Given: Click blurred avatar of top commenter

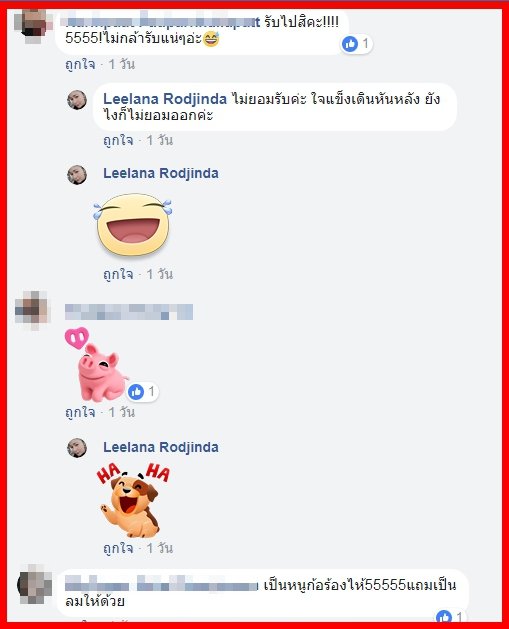Looking at the screenshot, I should tap(33, 26).
